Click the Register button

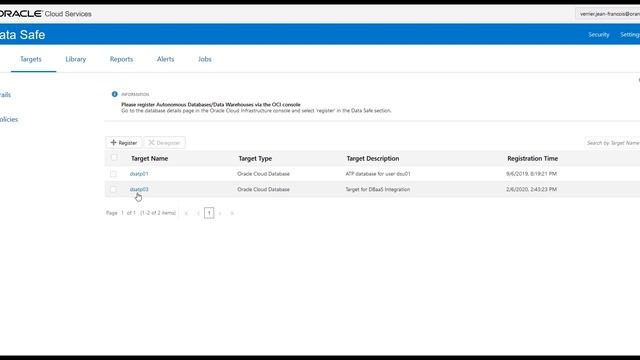point(124,142)
